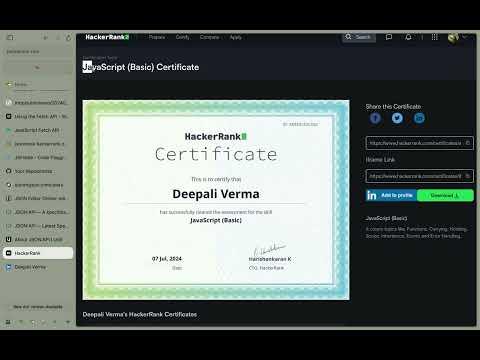
Task: Open the Compete nav item
Action: tap(210, 37)
